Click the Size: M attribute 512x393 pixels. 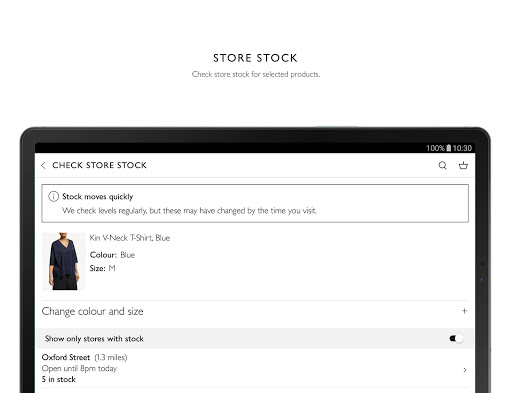(x=102, y=268)
